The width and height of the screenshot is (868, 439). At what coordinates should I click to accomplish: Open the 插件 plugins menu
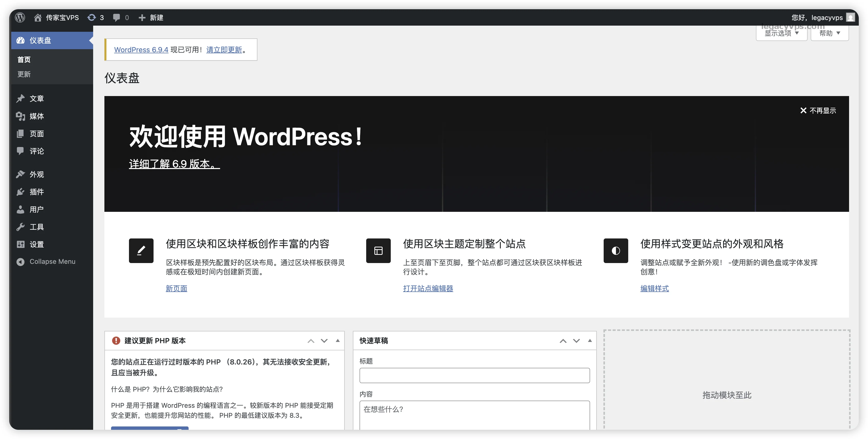(36, 192)
